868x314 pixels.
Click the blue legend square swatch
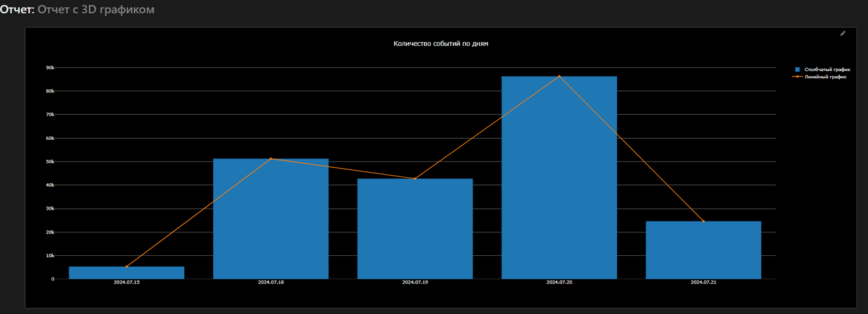pos(797,70)
